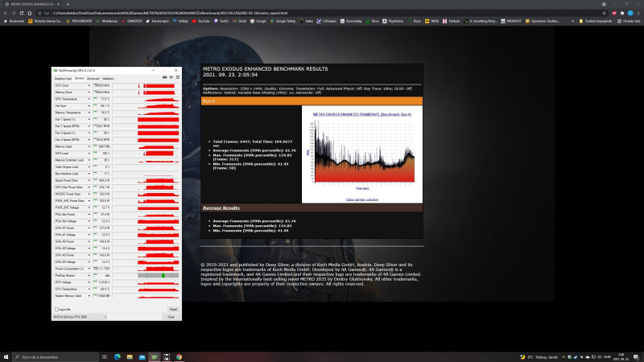This screenshot has height=362, width=644.
Task: Open Task View on taskbar
Action: click(x=105, y=357)
